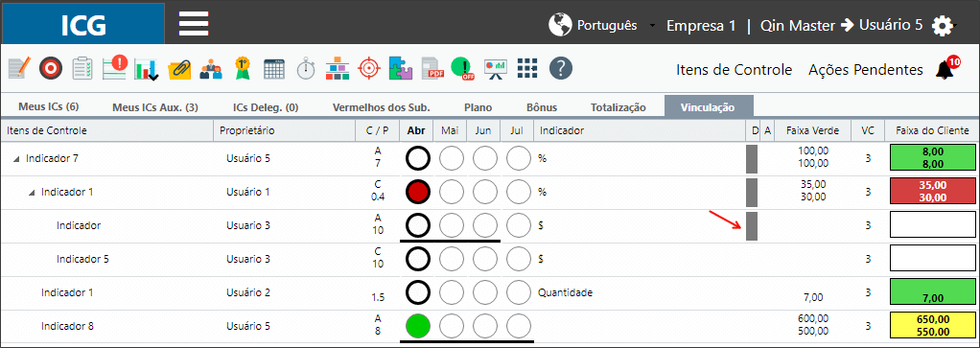
Task: Click the Ações Pendentes link
Action: click(x=866, y=69)
